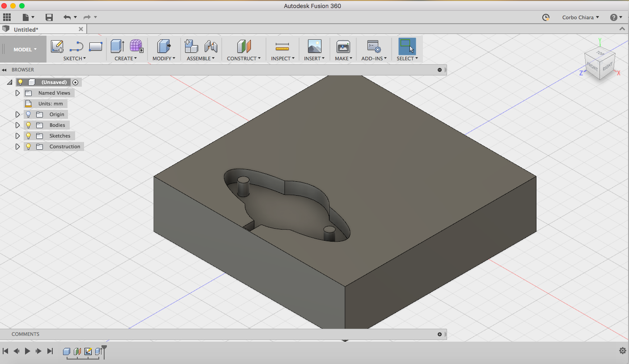
Task: Select the Press Pull modify tool
Action: click(x=164, y=46)
